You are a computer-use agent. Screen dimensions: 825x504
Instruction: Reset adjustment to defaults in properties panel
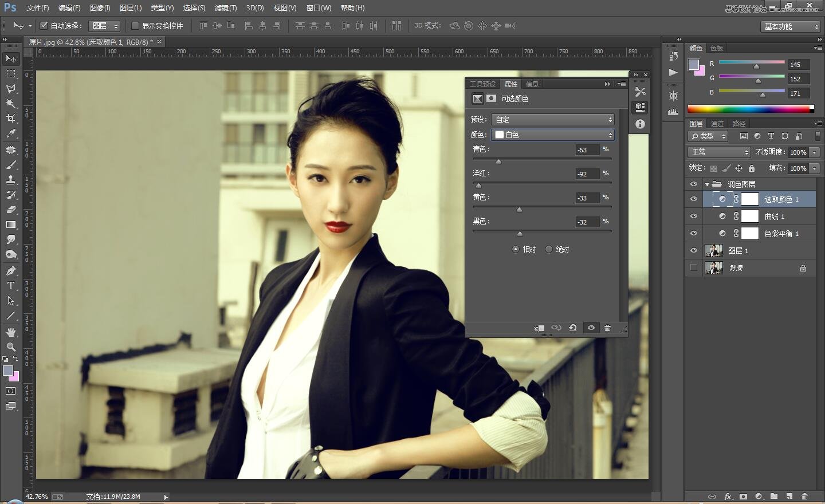coord(572,328)
